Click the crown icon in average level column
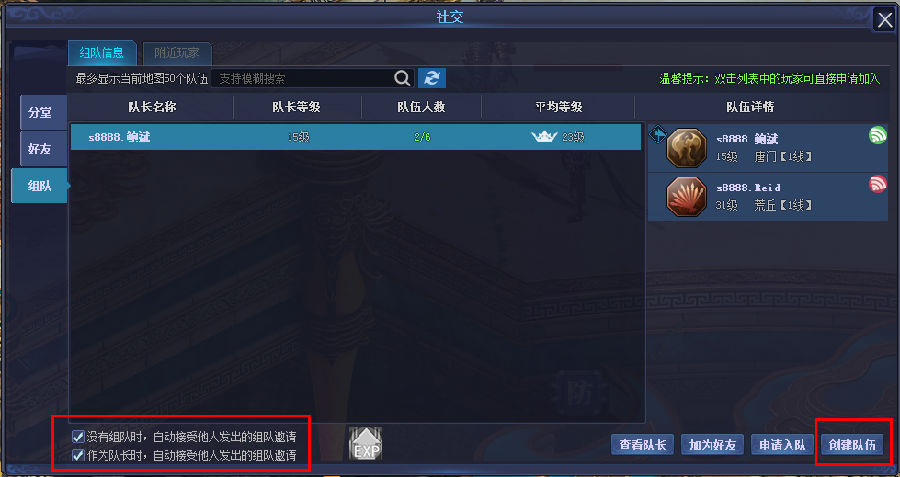 544,137
